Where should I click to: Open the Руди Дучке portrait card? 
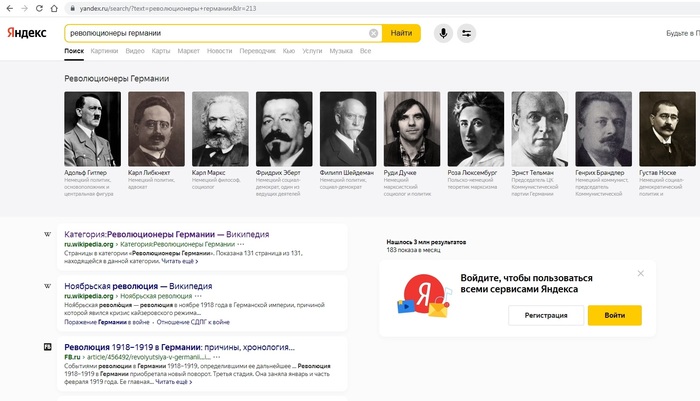tap(412, 129)
